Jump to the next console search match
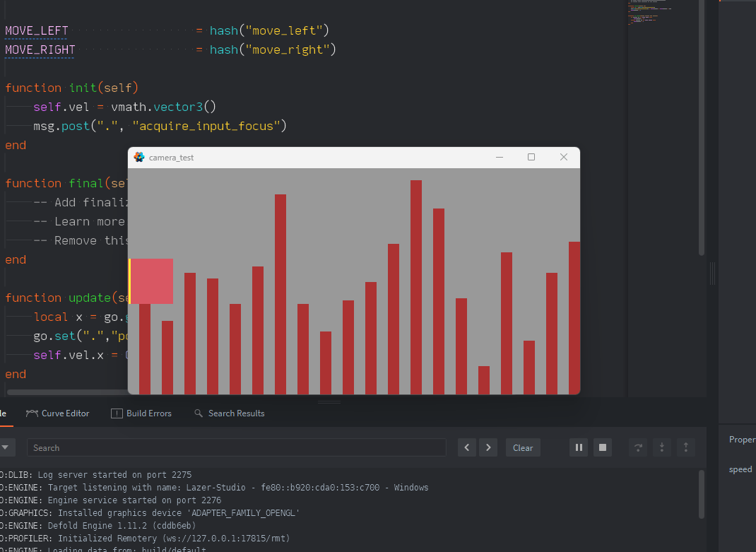Screen dimensions: 756x552 point(488,447)
